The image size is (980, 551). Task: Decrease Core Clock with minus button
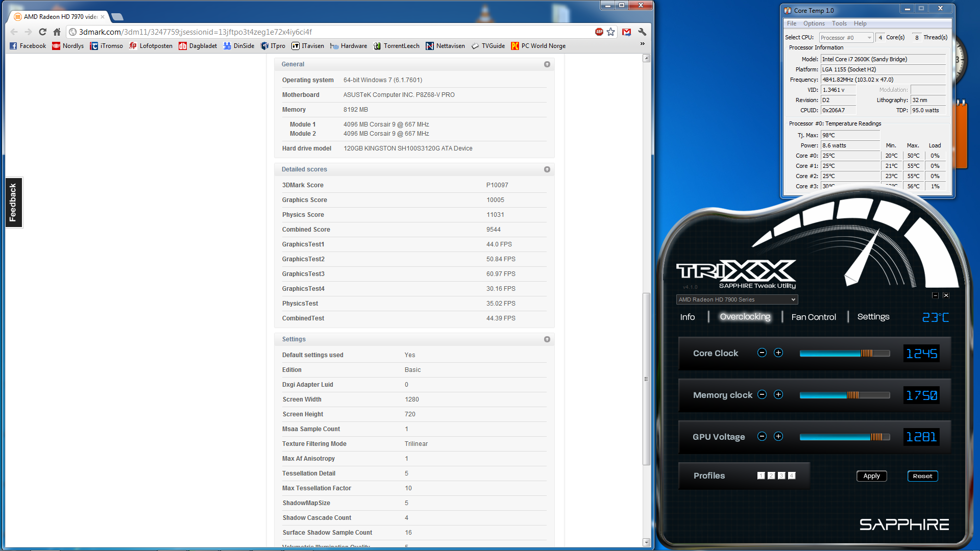[762, 353]
